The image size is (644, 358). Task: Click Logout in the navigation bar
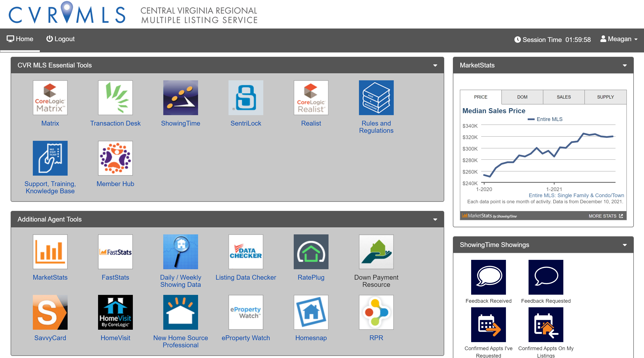coord(60,39)
